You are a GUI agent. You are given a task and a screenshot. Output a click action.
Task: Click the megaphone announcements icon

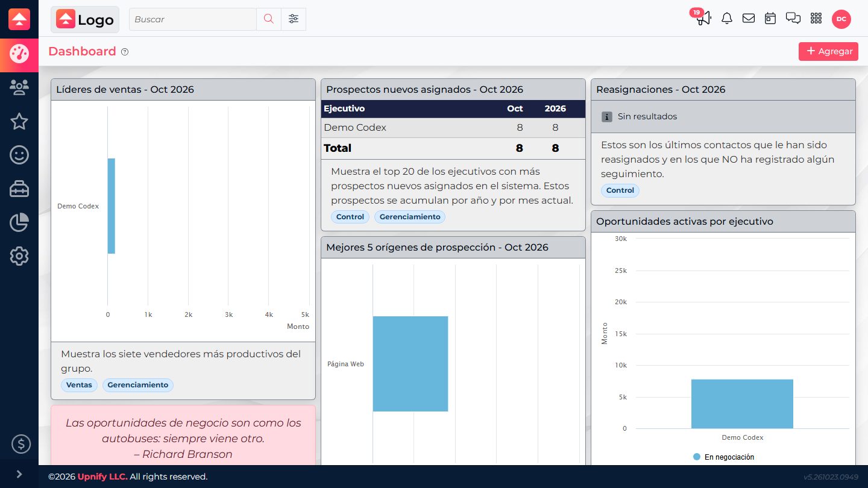point(703,19)
